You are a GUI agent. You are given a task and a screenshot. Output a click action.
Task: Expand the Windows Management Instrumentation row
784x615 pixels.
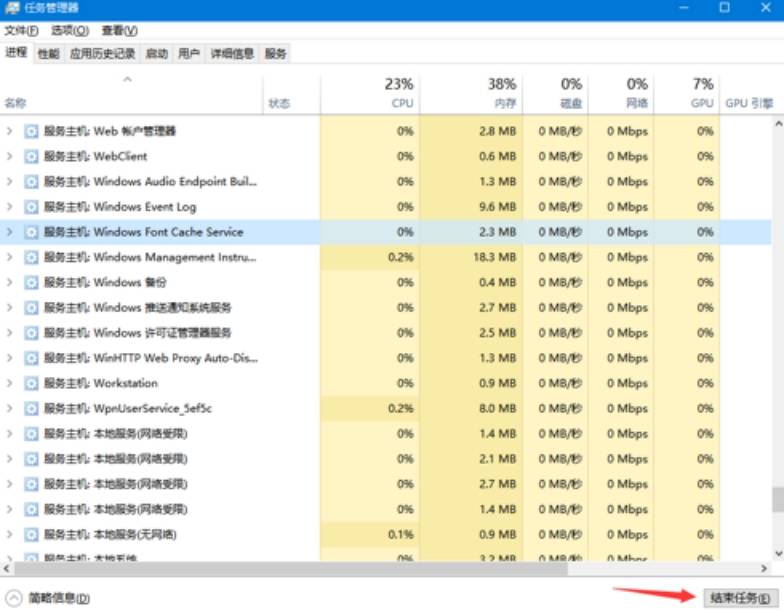(10, 257)
